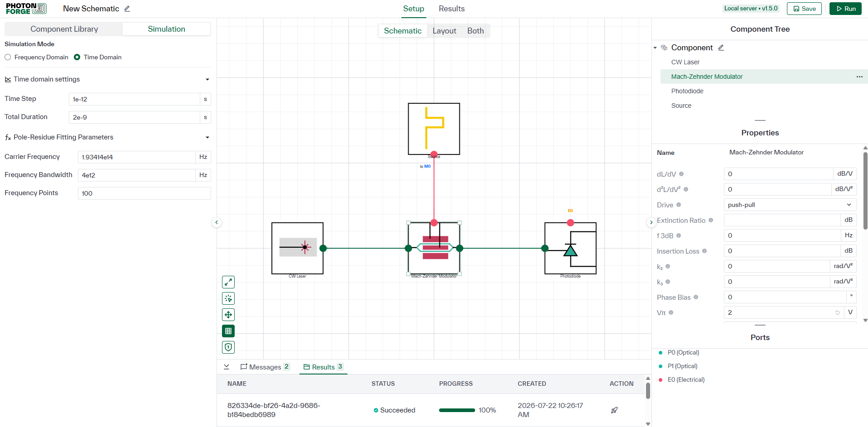Image resolution: width=868 pixels, height=427 pixels.
Task: Click the shield validation icon
Action: (x=228, y=347)
